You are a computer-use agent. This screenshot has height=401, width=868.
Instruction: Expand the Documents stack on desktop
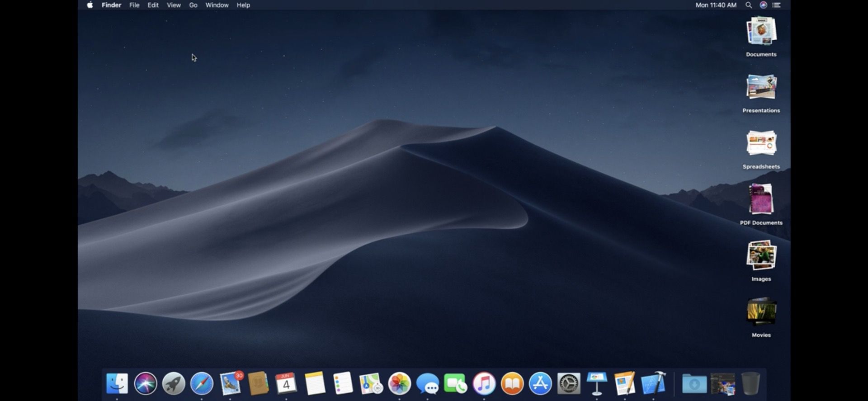(761, 37)
